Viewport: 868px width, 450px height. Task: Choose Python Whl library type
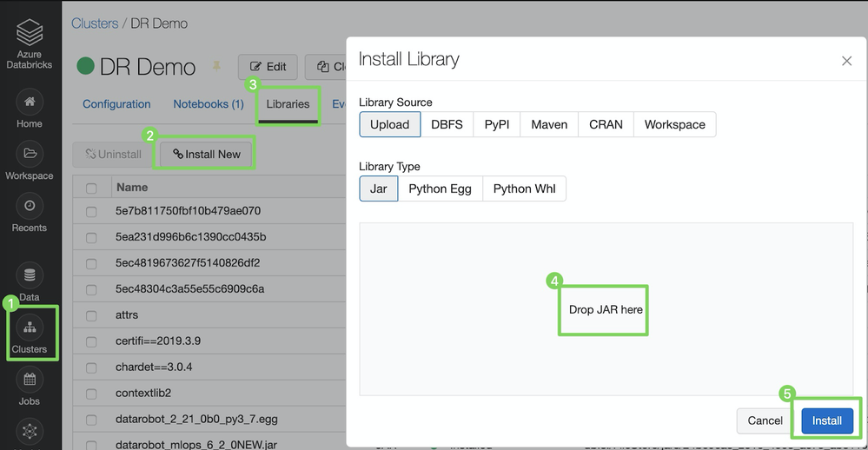point(524,189)
